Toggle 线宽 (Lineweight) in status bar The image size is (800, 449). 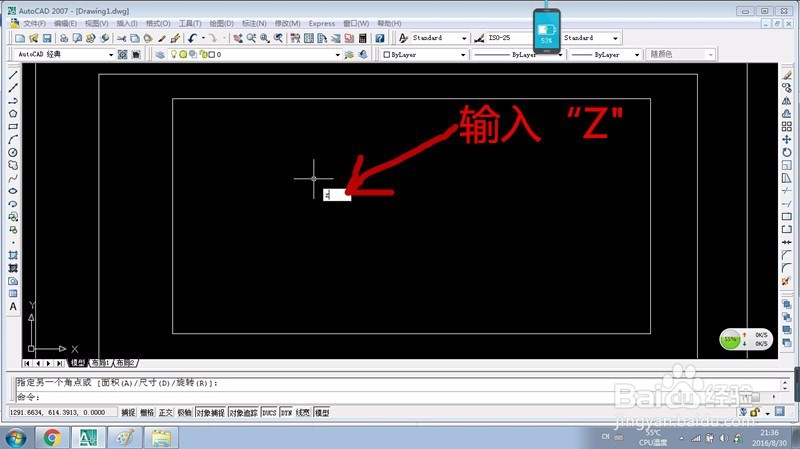303,412
